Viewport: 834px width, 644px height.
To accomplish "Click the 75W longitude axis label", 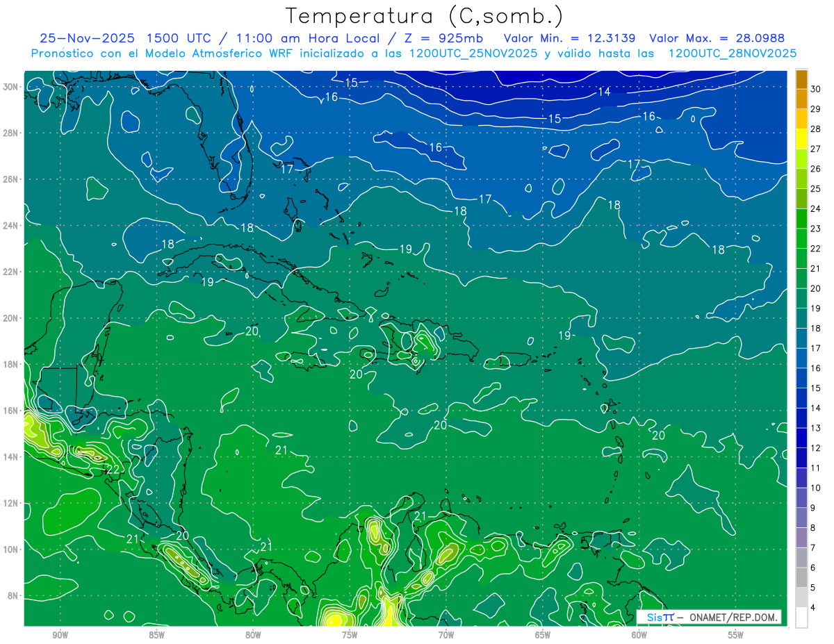I will 350,635.
